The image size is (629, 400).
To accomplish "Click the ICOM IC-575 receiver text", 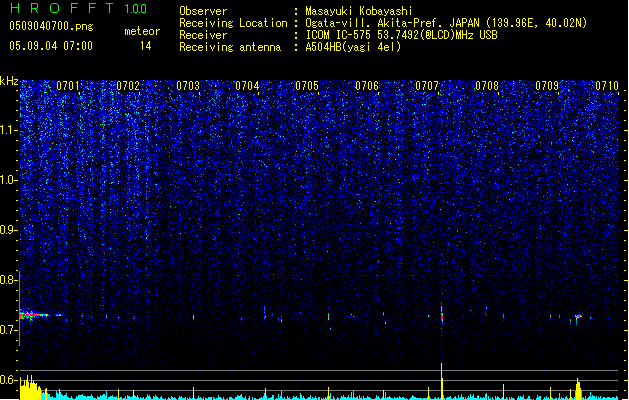I will [x=401, y=35].
